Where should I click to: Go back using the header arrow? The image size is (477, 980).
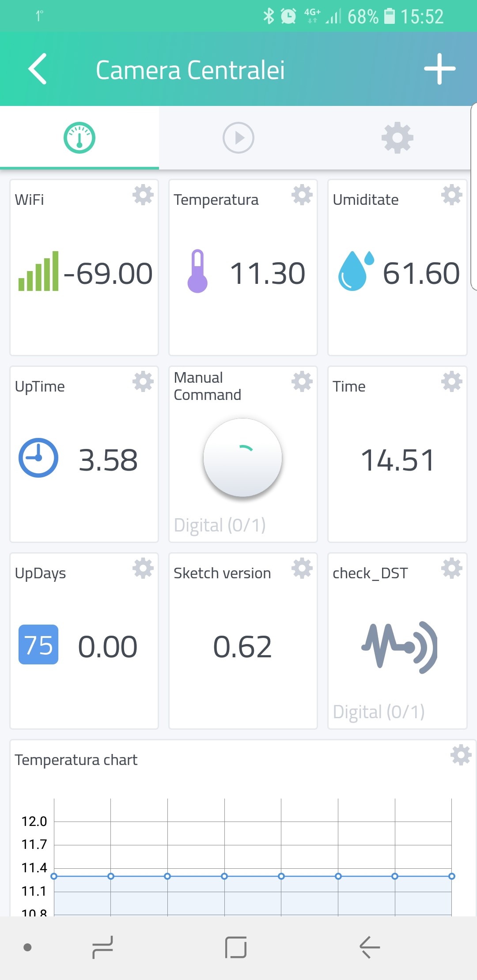pos(38,69)
